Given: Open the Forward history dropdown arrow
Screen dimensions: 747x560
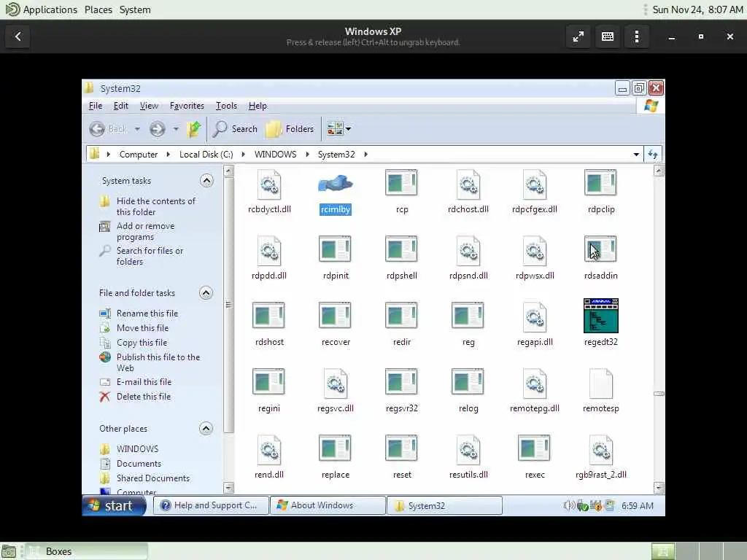Looking at the screenshot, I should pos(176,129).
